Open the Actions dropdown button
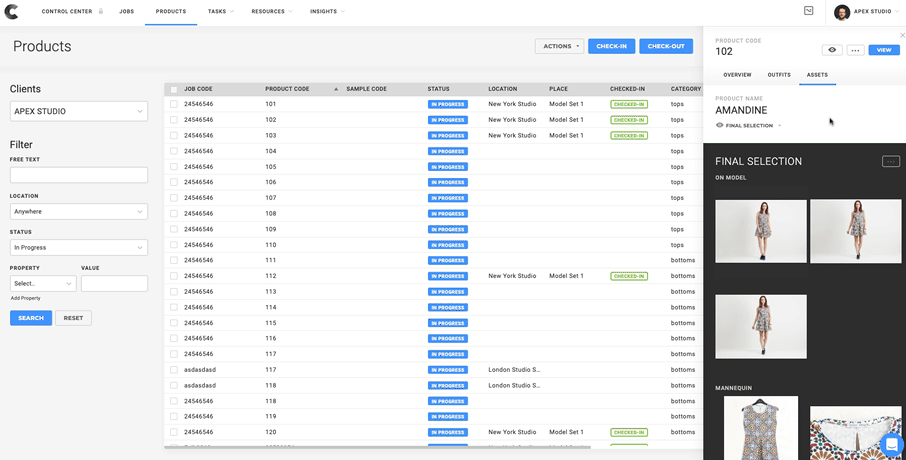 [559, 46]
